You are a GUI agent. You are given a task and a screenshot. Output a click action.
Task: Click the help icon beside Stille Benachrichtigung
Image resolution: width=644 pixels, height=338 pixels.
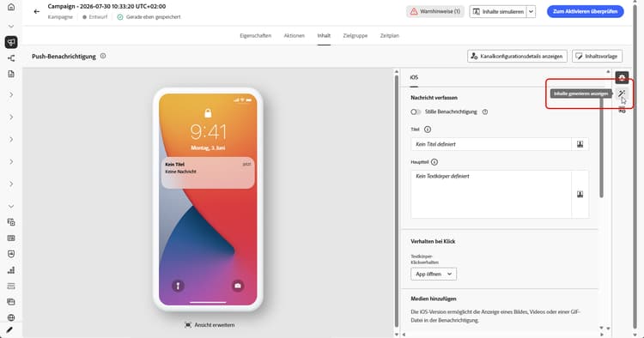(x=485, y=112)
